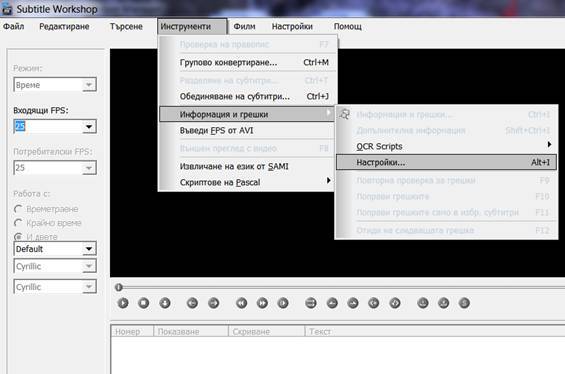This screenshot has height=374, width=565.
Task: Open the Настройки menu in the menu bar
Action: pos(292,26)
